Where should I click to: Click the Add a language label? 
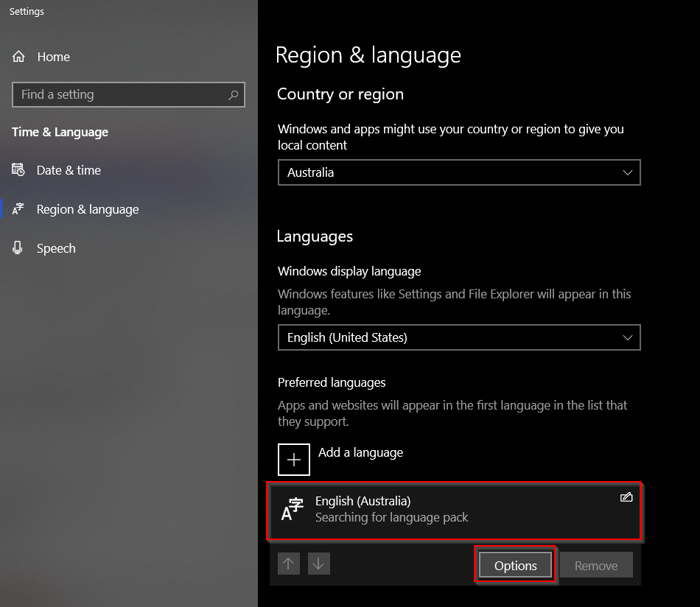click(x=361, y=452)
